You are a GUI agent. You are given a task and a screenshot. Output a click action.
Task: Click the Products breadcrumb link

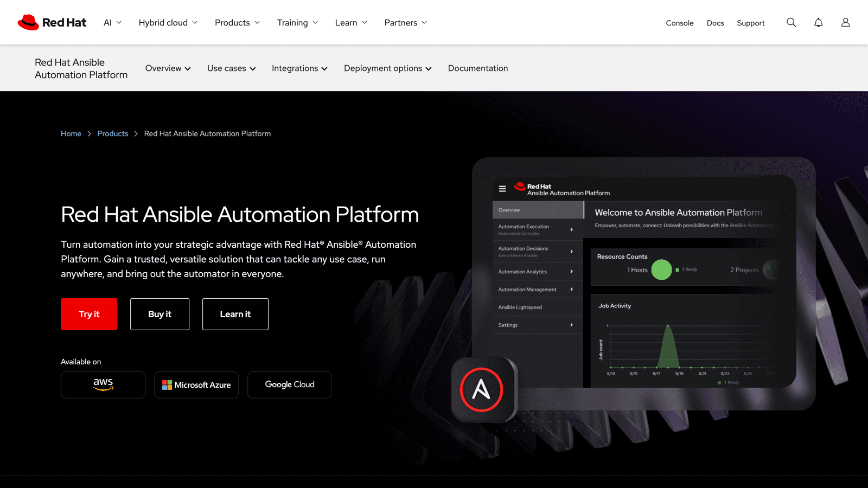(113, 133)
